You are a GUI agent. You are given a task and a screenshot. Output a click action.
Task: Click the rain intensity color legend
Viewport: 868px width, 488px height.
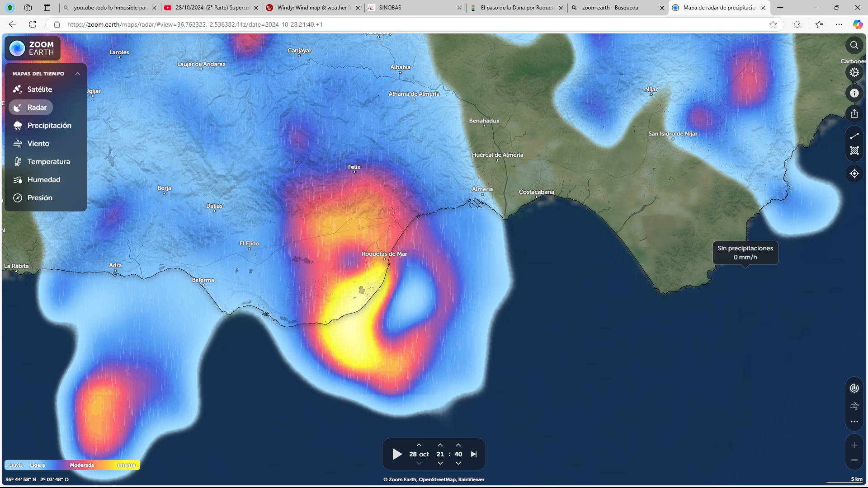pos(72,465)
